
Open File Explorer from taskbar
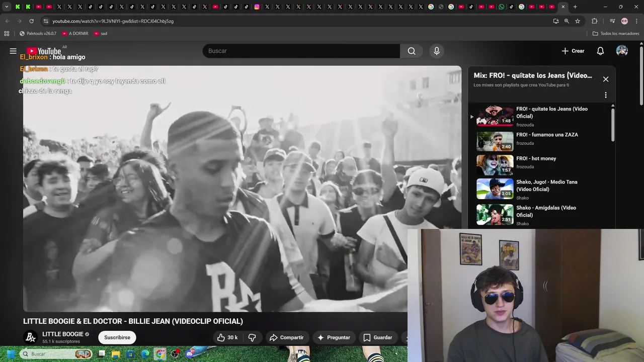tap(116, 354)
